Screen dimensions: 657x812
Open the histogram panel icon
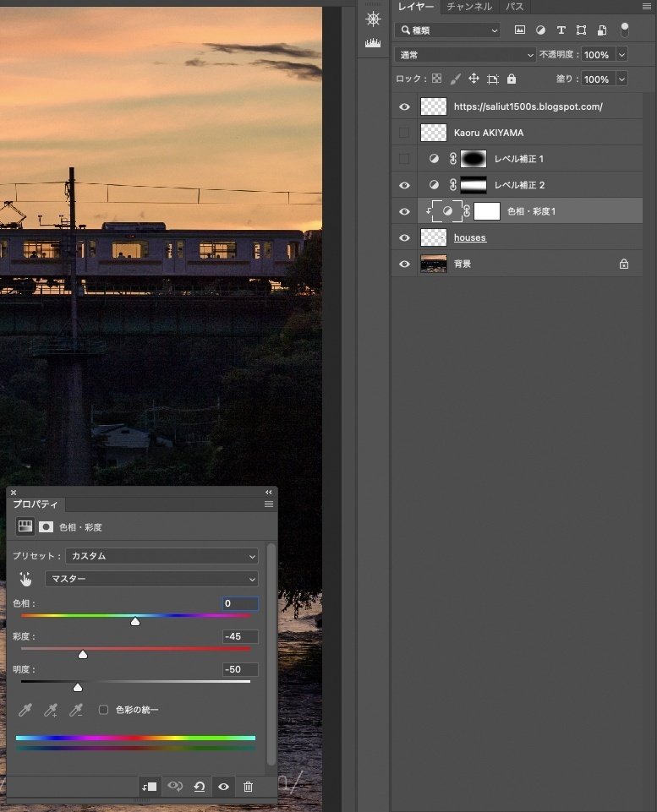tap(373, 42)
